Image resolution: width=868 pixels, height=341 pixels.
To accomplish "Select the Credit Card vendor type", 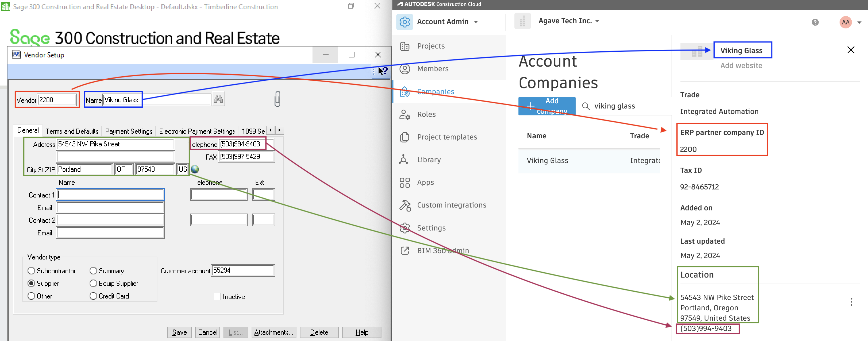I will click(x=93, y=296).
